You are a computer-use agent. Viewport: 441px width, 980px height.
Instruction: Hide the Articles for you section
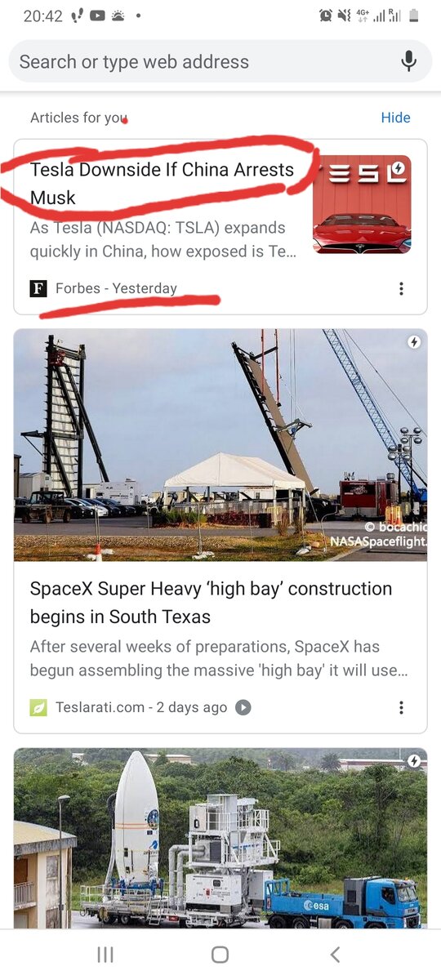coord(395,118)
